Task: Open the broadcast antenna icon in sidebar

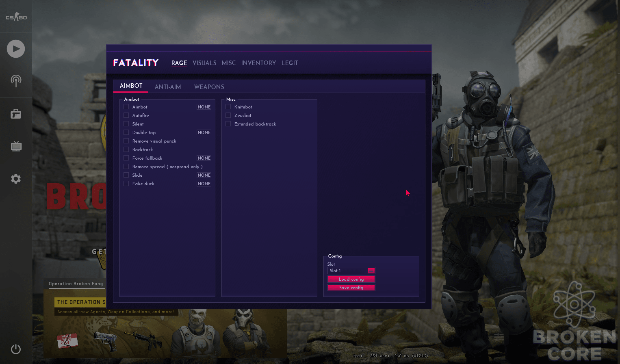Action: point(16,81)
